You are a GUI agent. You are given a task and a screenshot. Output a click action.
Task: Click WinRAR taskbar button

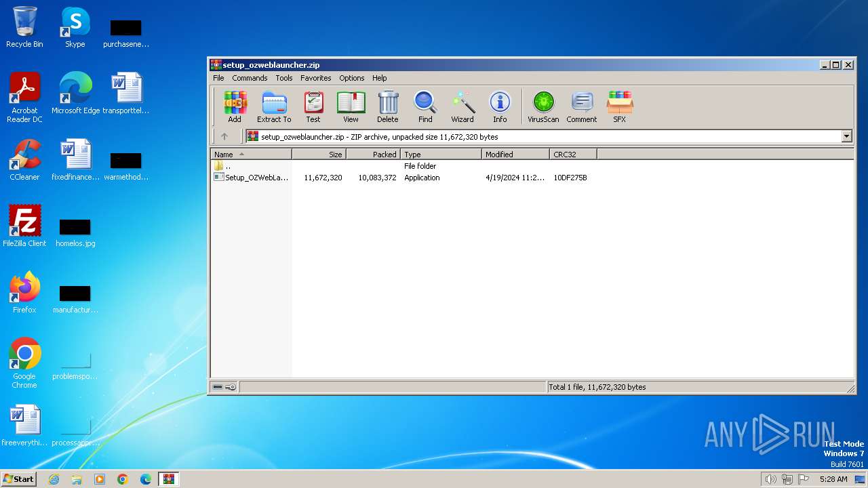pos(169,479)
